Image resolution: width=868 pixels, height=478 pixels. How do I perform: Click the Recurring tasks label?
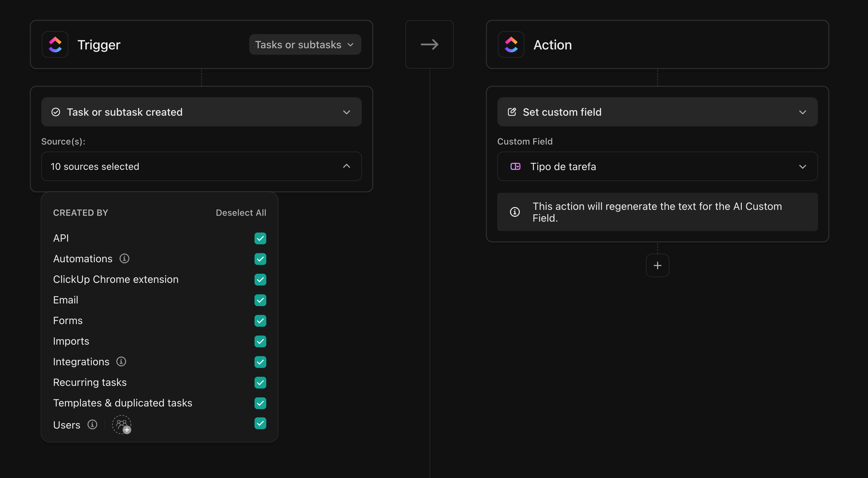click(90, 382)
